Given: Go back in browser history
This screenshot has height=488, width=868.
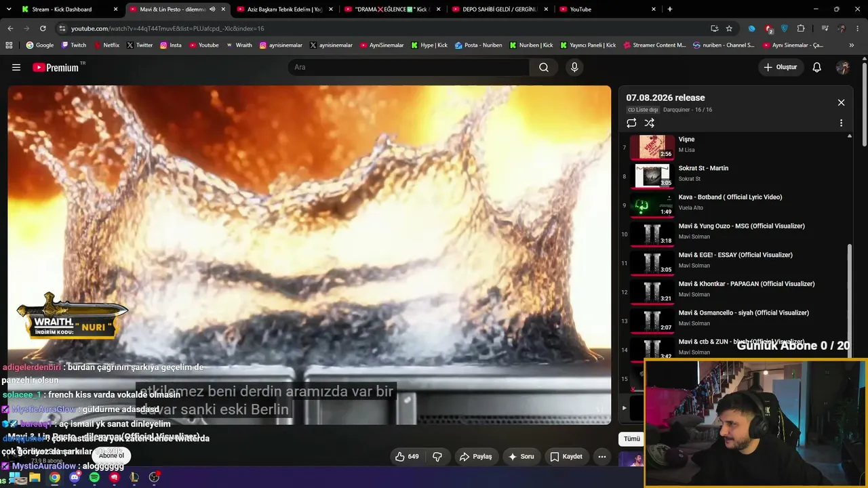Looking at the screenshot, I should (10, 28).
